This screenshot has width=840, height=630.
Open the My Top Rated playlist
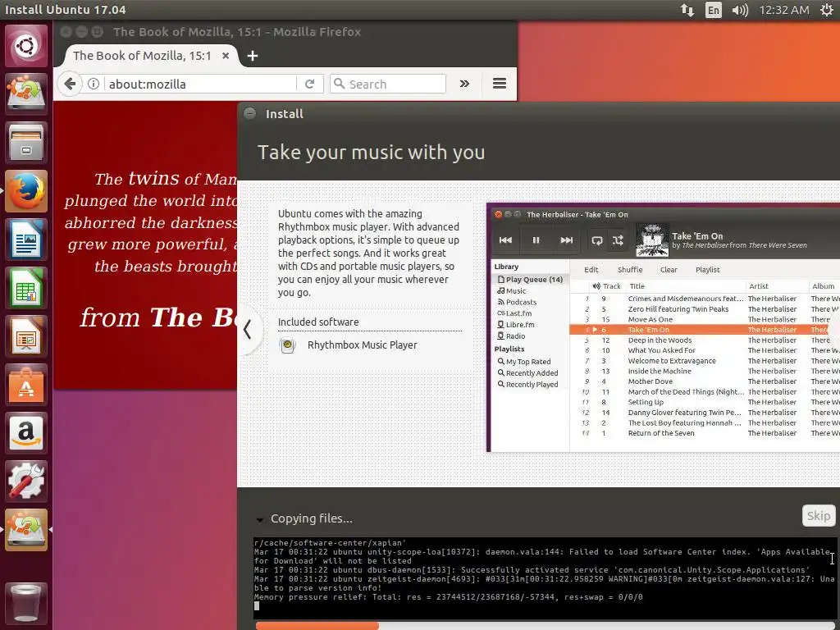524,362
